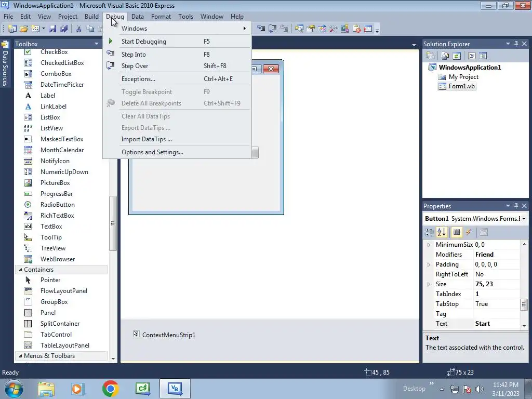Open the Button1 object selector dropdown
The image size is (532, 399).
point(524,219)
